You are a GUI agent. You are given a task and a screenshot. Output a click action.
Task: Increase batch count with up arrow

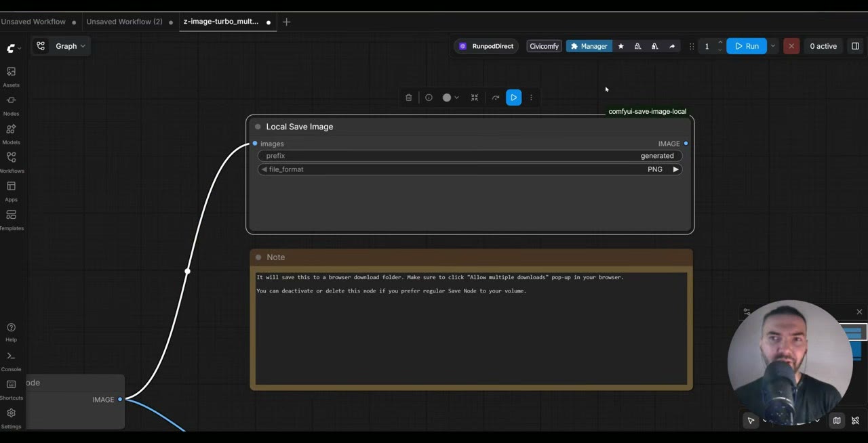(x=720, y=43)
